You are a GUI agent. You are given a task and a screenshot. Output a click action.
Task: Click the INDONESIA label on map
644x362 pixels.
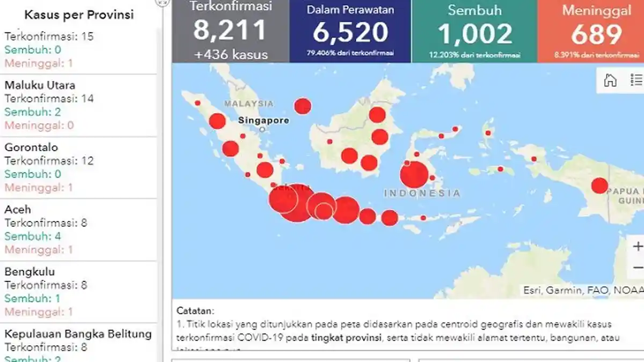coord(422,193)
